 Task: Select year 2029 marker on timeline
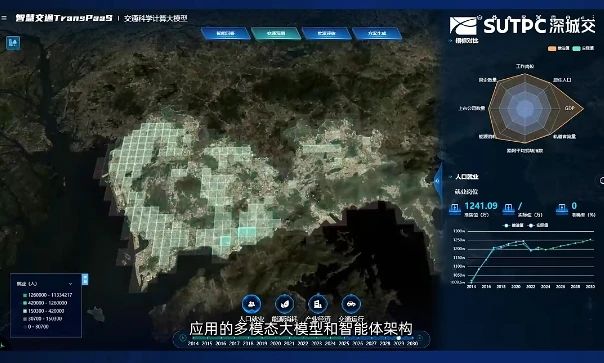398,338
